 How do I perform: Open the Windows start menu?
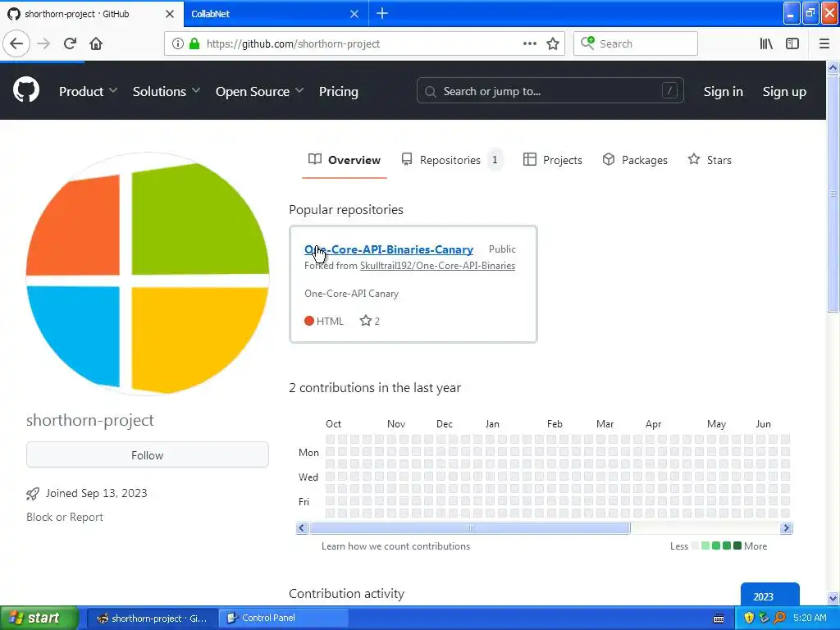coord(39,618)
